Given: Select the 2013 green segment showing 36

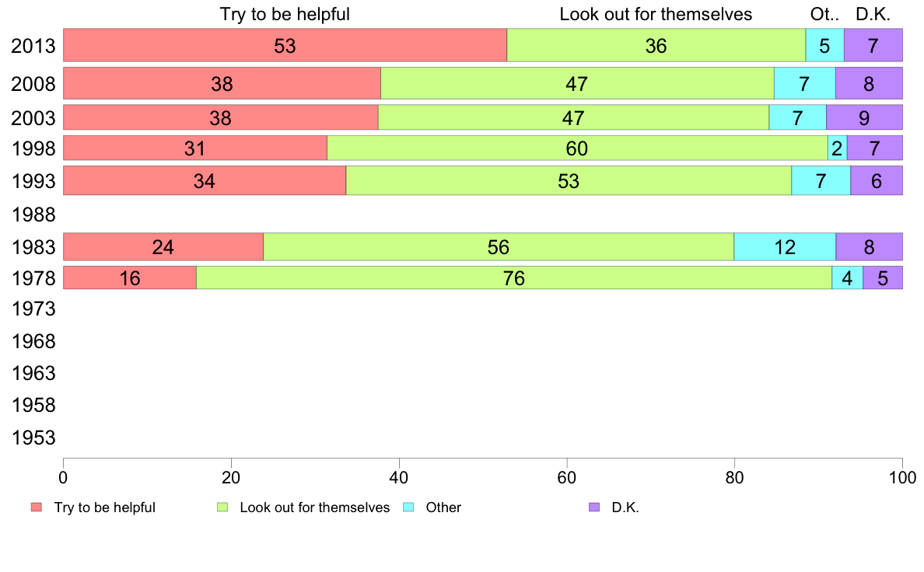Looking at the screenshot, I should pyautogui.click(x=656, y=45).
